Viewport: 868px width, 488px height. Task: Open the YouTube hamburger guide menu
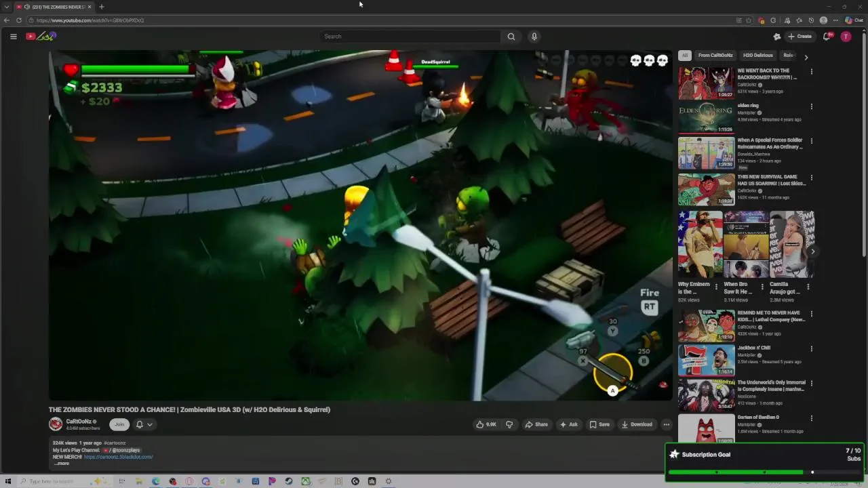tap(14, 37)
